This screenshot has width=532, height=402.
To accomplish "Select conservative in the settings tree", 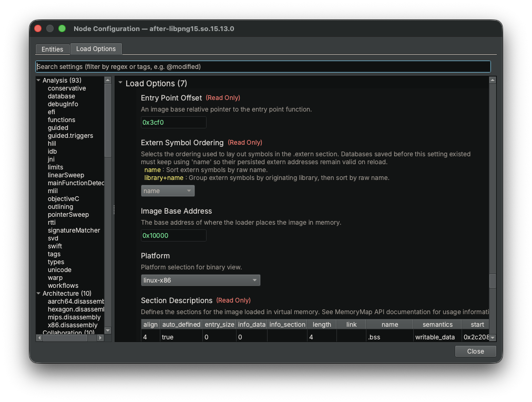I will point(67,88).
